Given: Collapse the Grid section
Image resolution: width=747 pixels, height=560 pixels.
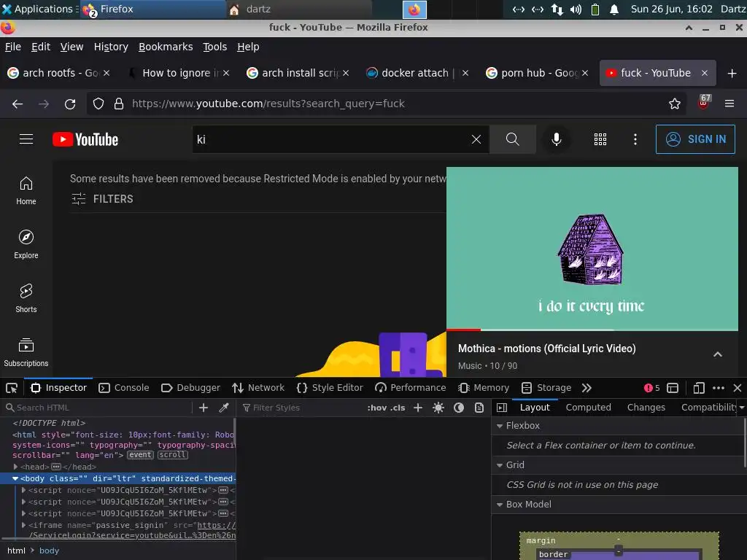Looking at the screenshot, I should coord(500,465).
